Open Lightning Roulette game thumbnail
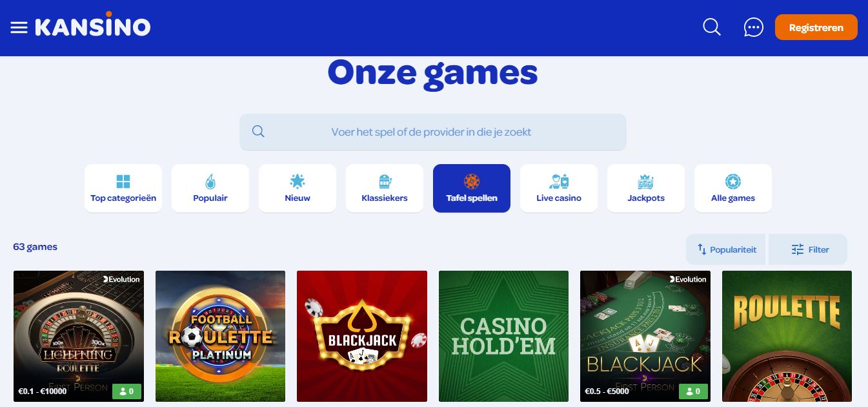868x407 pixels. pyautogui.click(x=79, y=336)
